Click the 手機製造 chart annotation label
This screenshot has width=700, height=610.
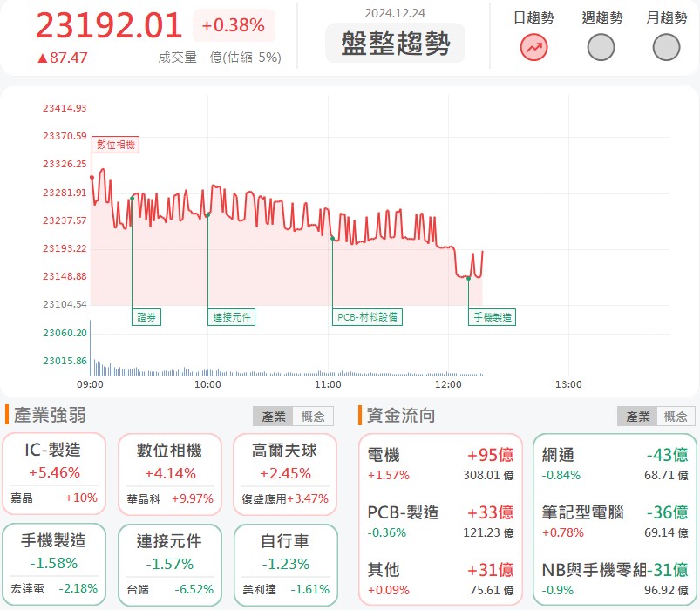click(x=492, y=317)
